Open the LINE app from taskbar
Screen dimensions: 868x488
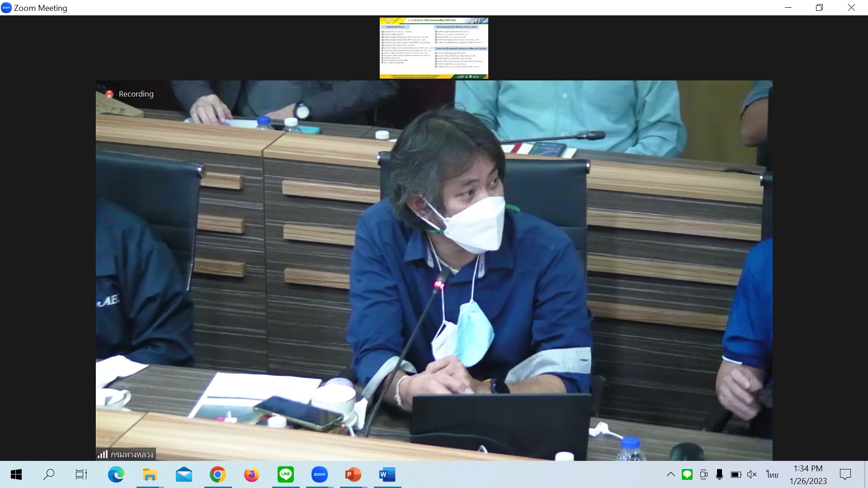[x=285, y=474]
